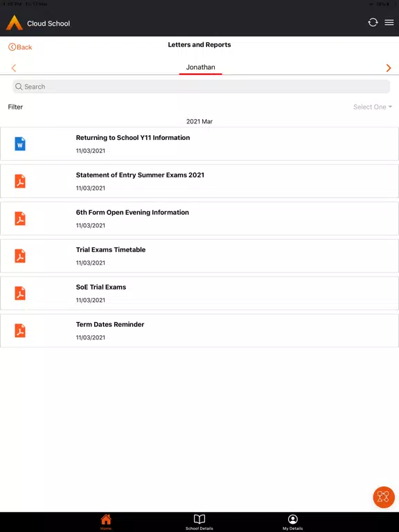This screenshot has height=532, width=399.
Task: Open Word icon for Returning to School
Action: [20, 144]
